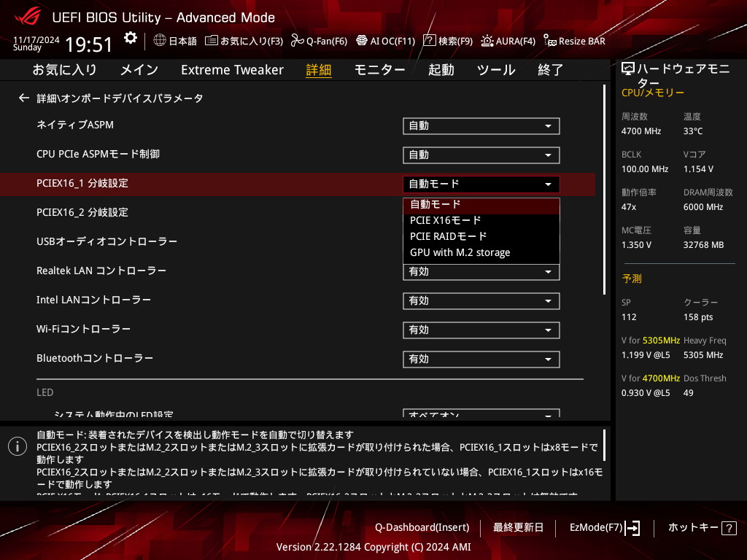Select PCIE X16モード option
The image size is (747, 560).
coord(481,220)
